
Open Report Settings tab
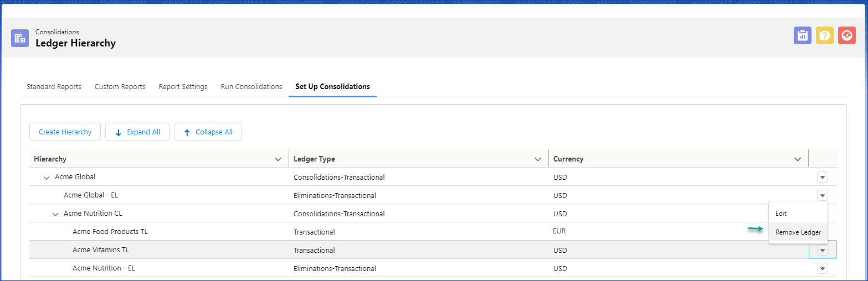point(183,87)
